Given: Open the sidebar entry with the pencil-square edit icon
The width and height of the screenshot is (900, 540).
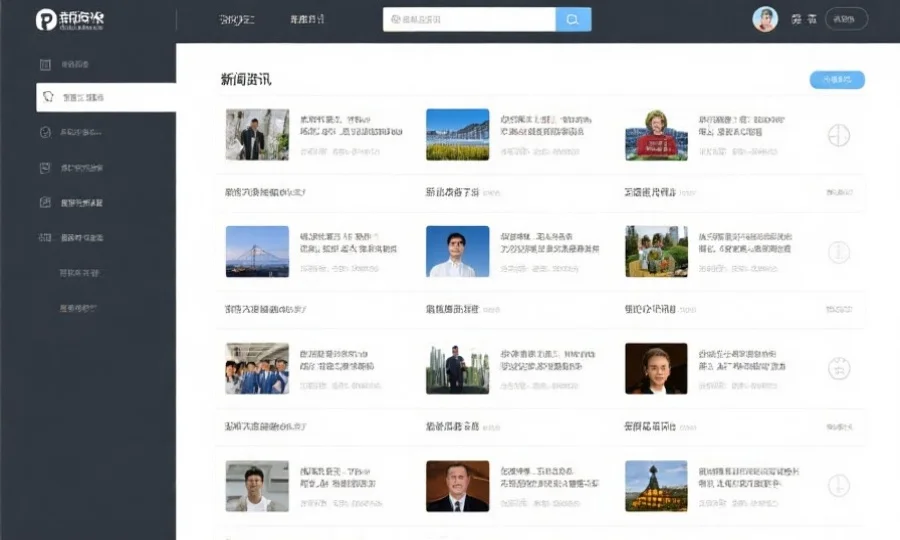Looking at the screenshot, I should 71,203.
